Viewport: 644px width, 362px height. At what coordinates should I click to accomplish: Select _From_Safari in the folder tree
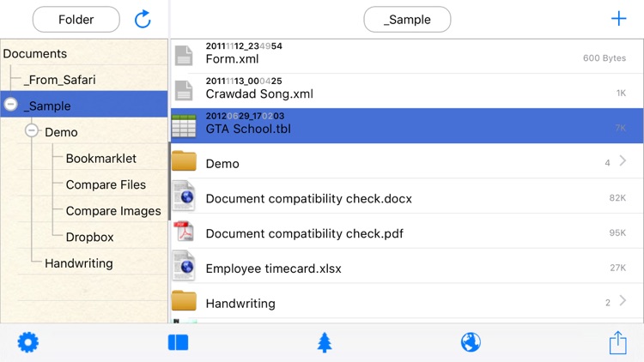tap(59, 80)
